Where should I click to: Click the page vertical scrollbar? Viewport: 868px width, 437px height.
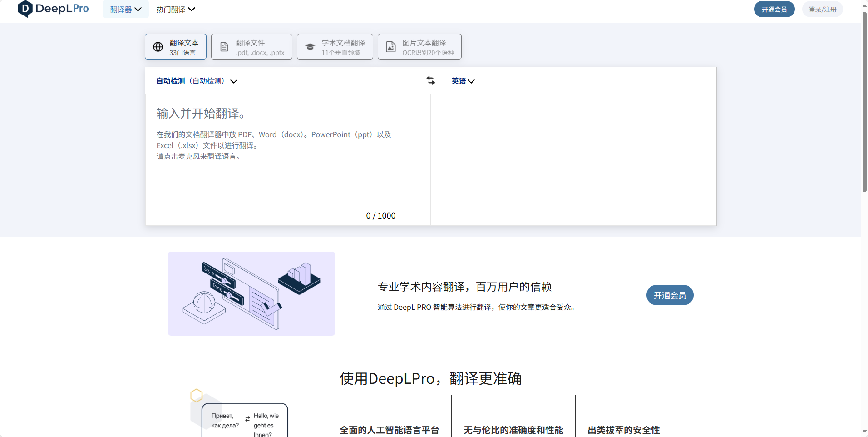click(864, 102)
